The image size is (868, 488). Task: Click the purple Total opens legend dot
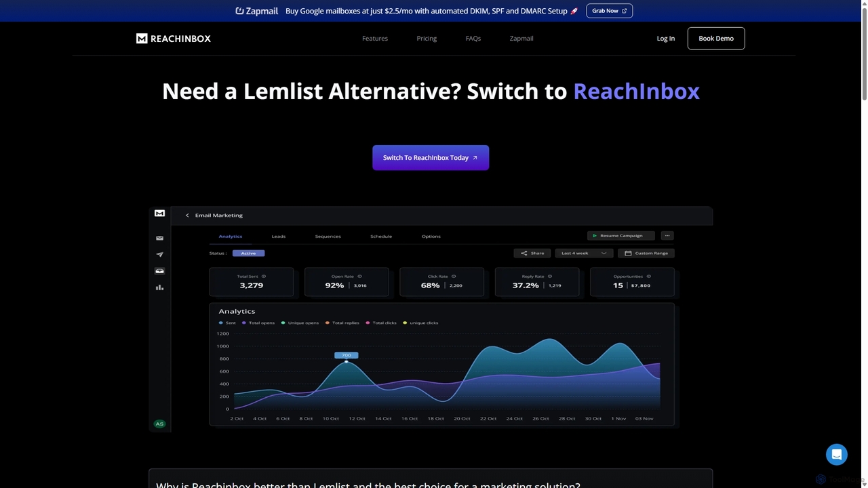pos(244,323)
